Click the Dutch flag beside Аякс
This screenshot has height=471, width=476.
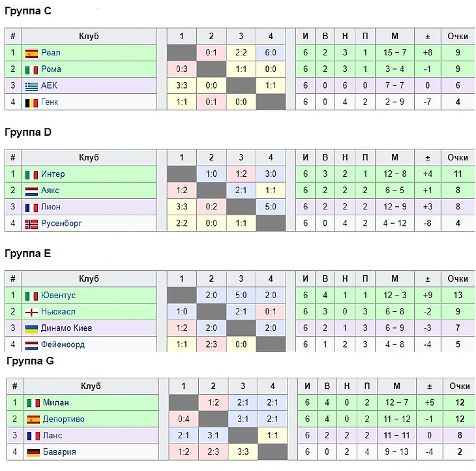(x=31, y=190)
